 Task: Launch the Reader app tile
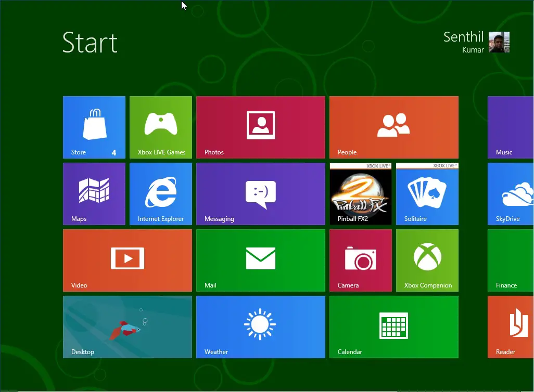pos(510,326)
